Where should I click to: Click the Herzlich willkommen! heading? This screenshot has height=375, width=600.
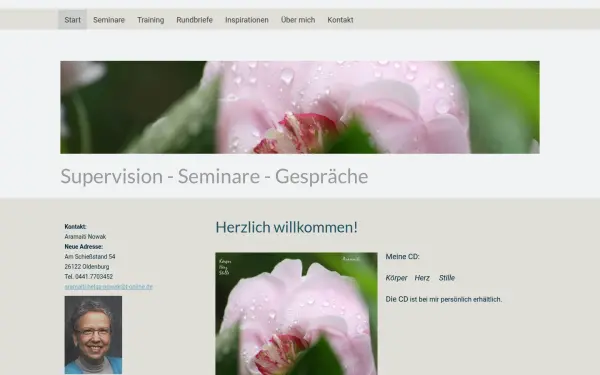tap(286, 227)
